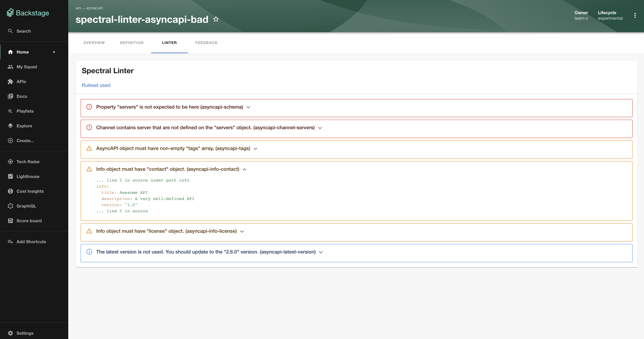Open Settings gear in sidebar

click(10, 333)
